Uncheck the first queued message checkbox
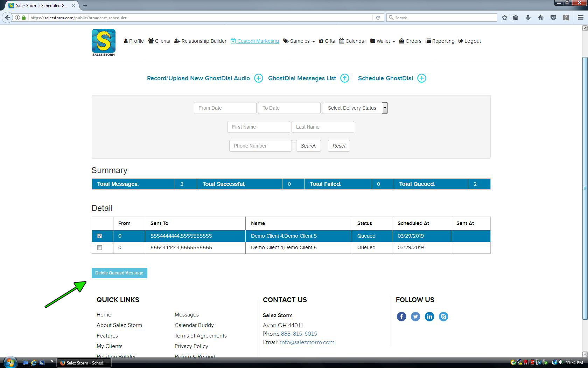 point(100,236)
